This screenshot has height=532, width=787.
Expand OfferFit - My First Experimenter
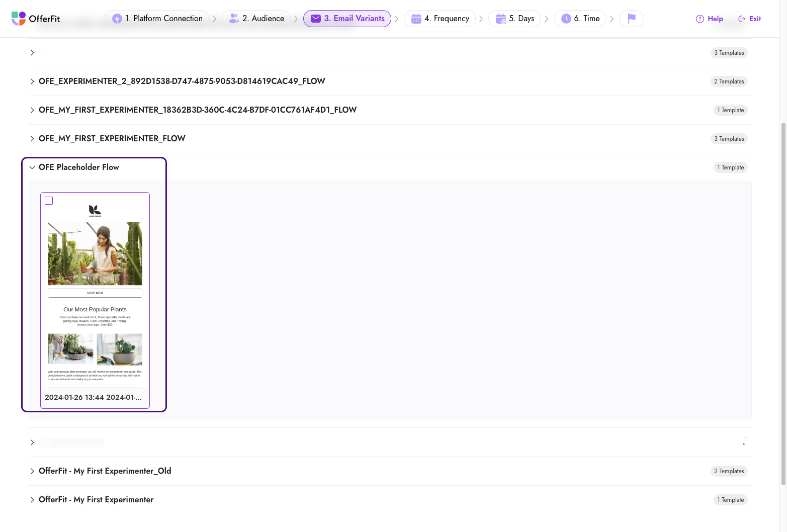click(32, 499)
